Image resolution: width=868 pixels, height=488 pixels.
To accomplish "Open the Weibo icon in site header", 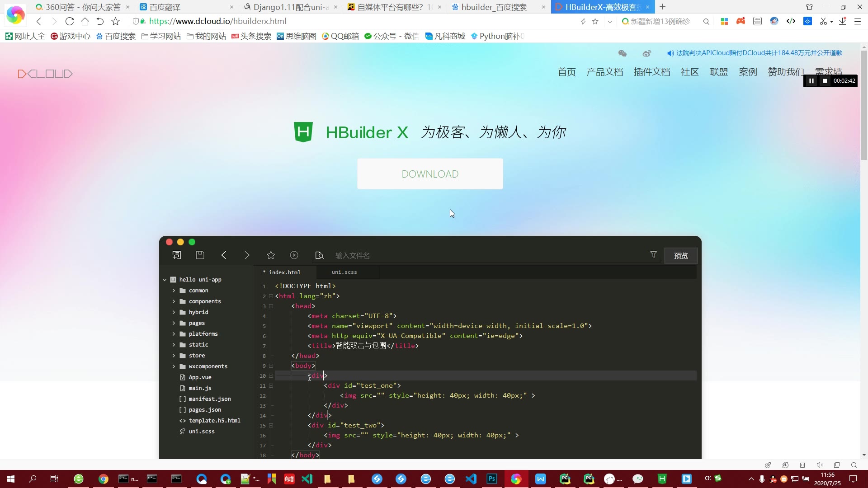I will click(x=647, y=53).
